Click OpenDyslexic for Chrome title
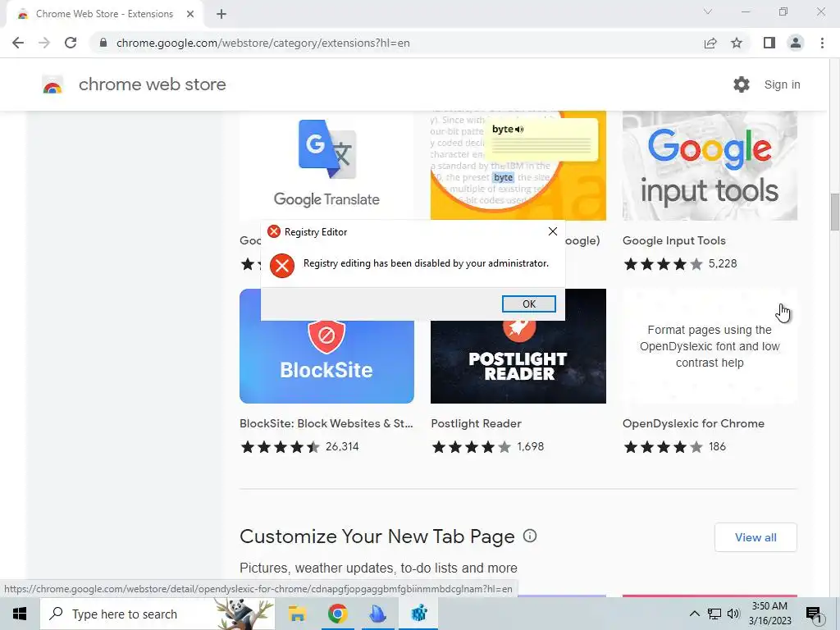This screenshot has width=840, height=630. pyautogui.click(x=693, y=423)
